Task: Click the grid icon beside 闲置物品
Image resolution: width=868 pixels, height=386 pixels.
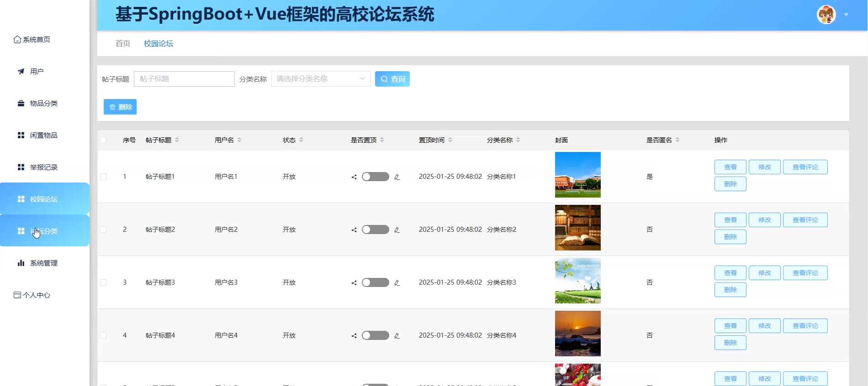Action: (21, 136)
